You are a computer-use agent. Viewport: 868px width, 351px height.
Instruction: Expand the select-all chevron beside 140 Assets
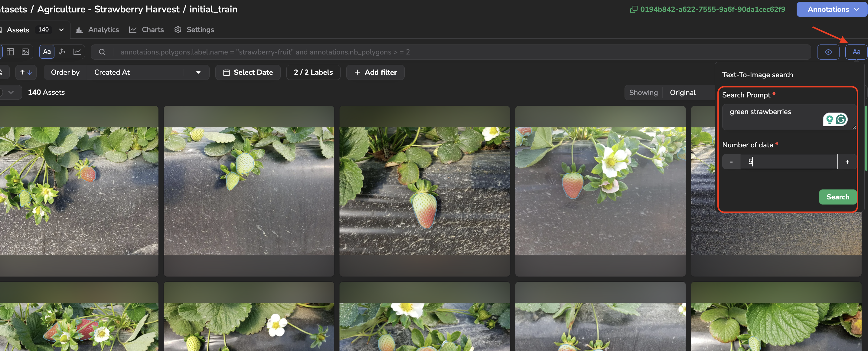click(11, 92)
